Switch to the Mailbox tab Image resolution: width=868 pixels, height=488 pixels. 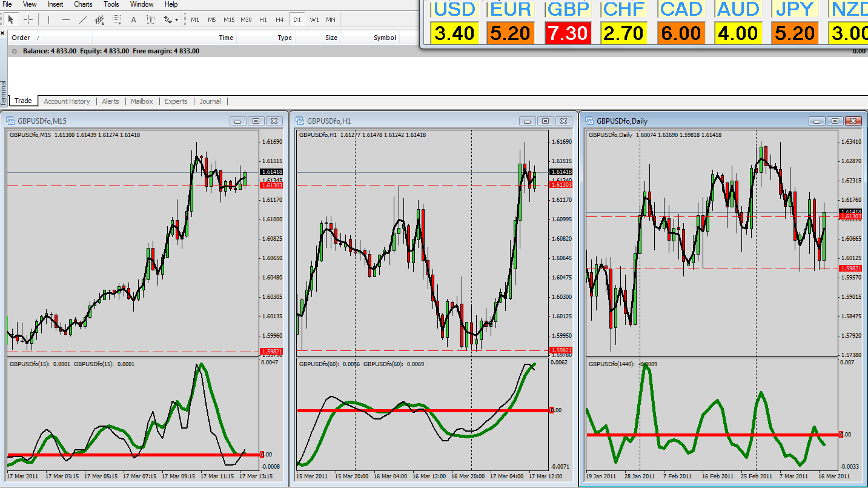point(142,101)
